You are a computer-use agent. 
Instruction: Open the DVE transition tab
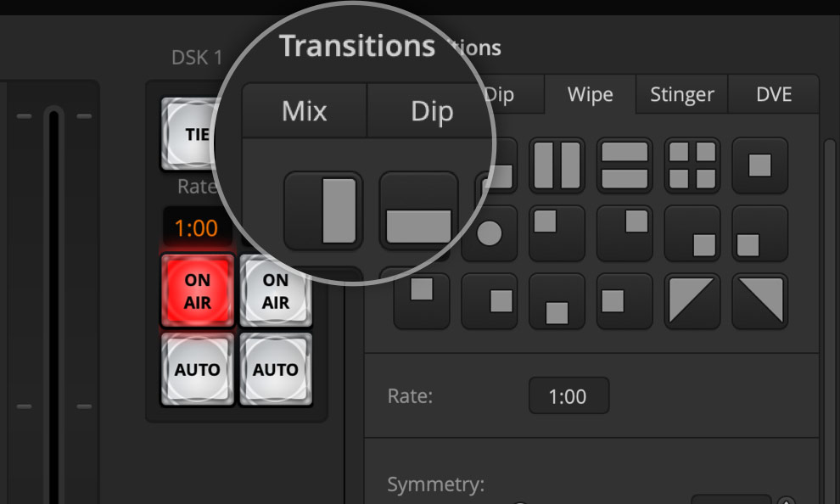(773, 95)
